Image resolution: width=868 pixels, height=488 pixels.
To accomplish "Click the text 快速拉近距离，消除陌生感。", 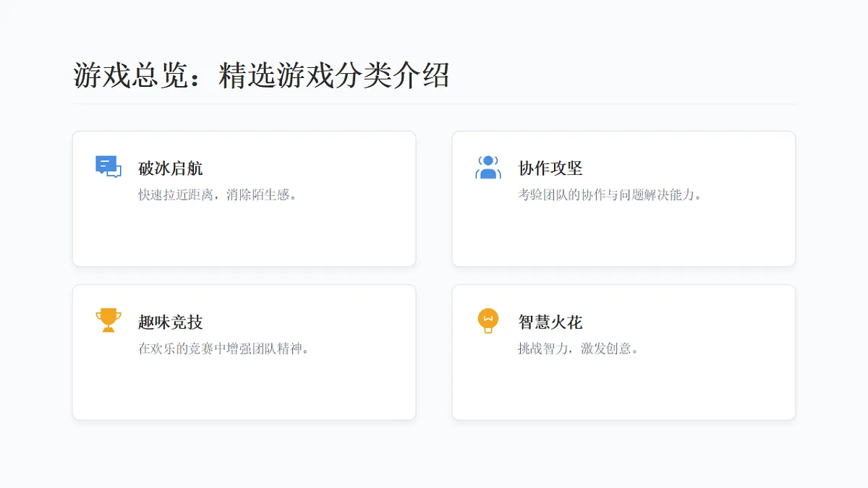I will pyautogui.click(x=218, y=194).
